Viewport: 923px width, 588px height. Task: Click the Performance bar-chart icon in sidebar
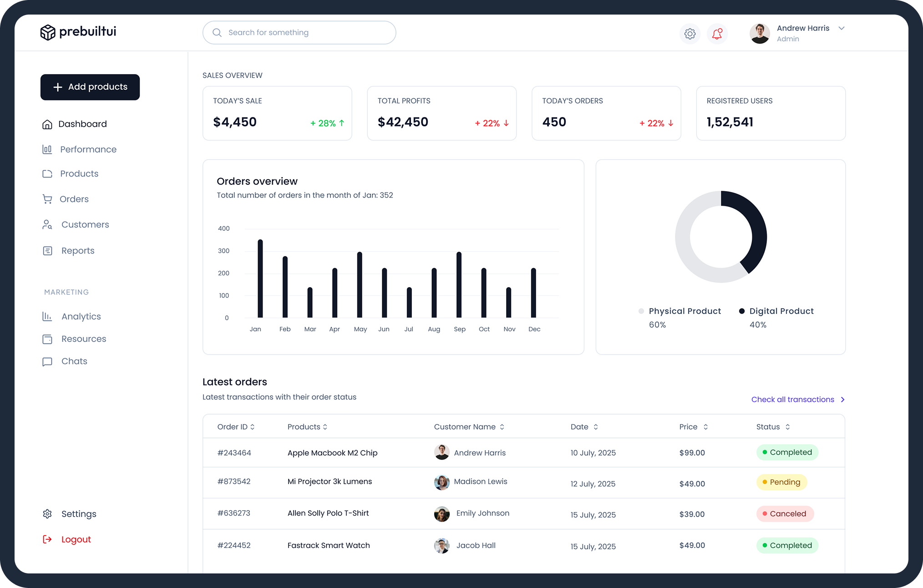coord(47,149)
